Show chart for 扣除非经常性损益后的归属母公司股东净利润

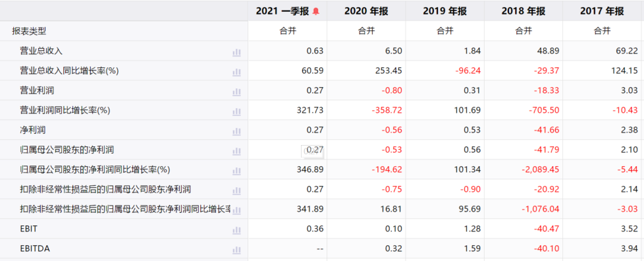point(236,190)
